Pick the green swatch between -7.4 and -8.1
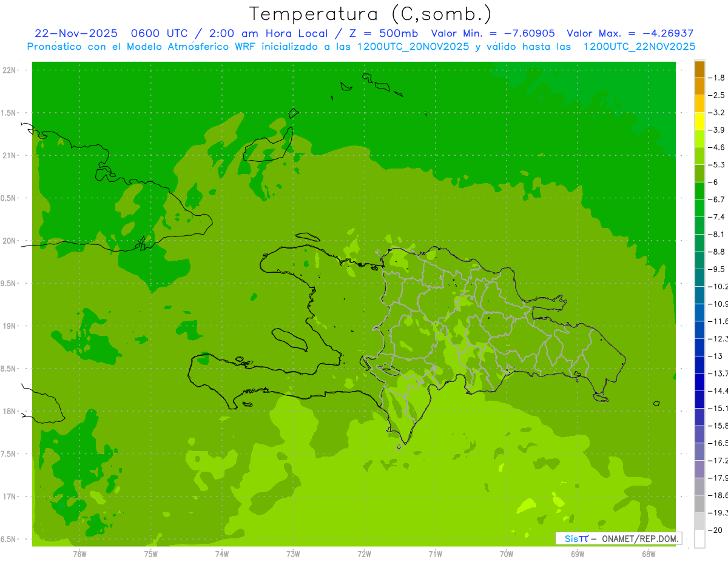This screenshot has width=728, height=562. [x=699, y=226]
